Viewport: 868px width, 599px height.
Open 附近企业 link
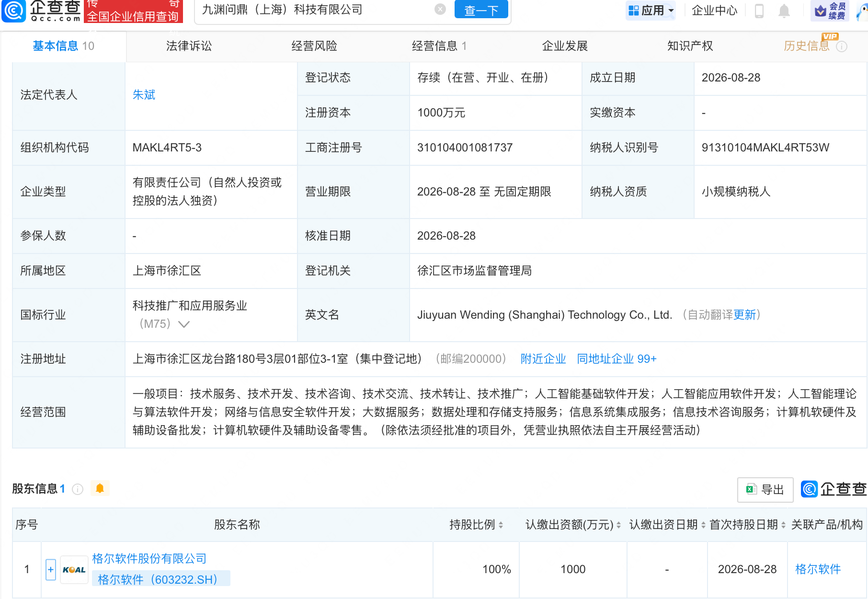click(x=543, y=359)
